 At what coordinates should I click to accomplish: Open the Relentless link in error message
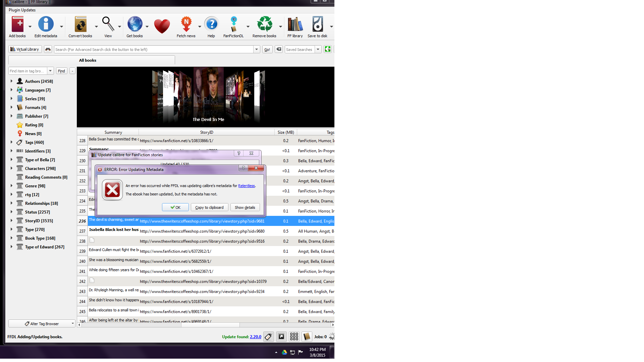tap(246, 186)
